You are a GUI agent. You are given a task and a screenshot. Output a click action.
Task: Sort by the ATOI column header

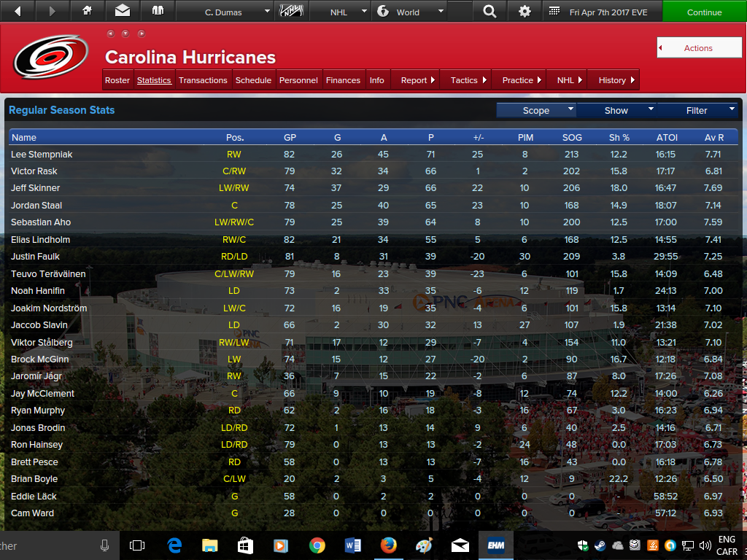point(667,138)
